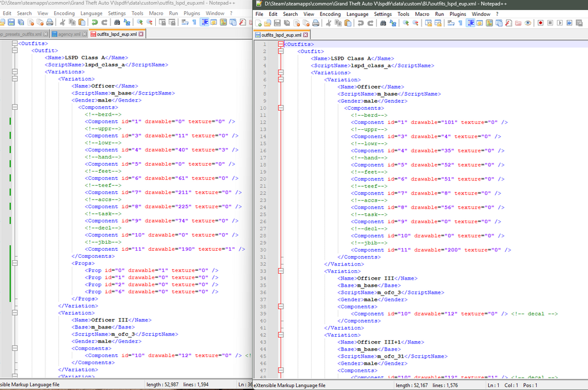The width and height of the screenshot is (588, 390).
Task: Run macro multiple times in right window
Action: point(569,23)
